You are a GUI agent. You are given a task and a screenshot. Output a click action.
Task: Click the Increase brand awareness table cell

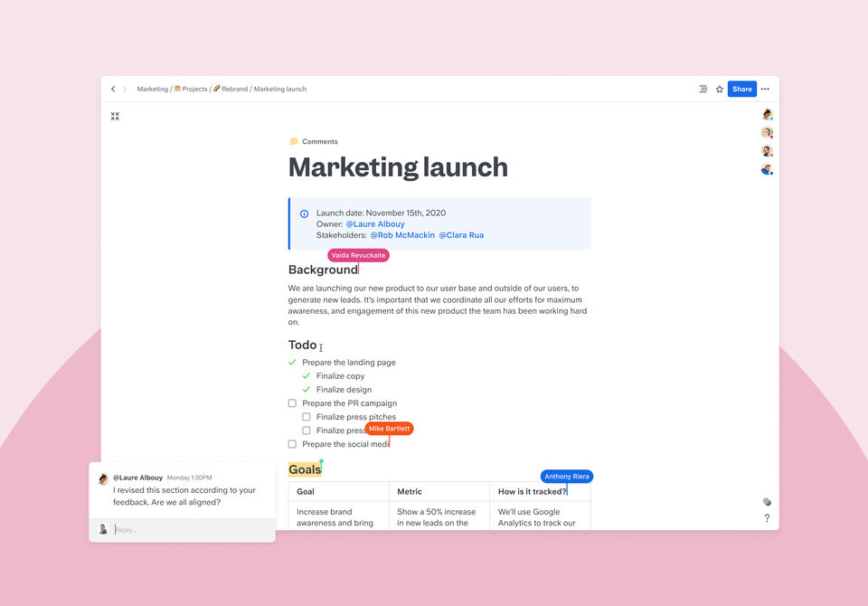point(339,516)
